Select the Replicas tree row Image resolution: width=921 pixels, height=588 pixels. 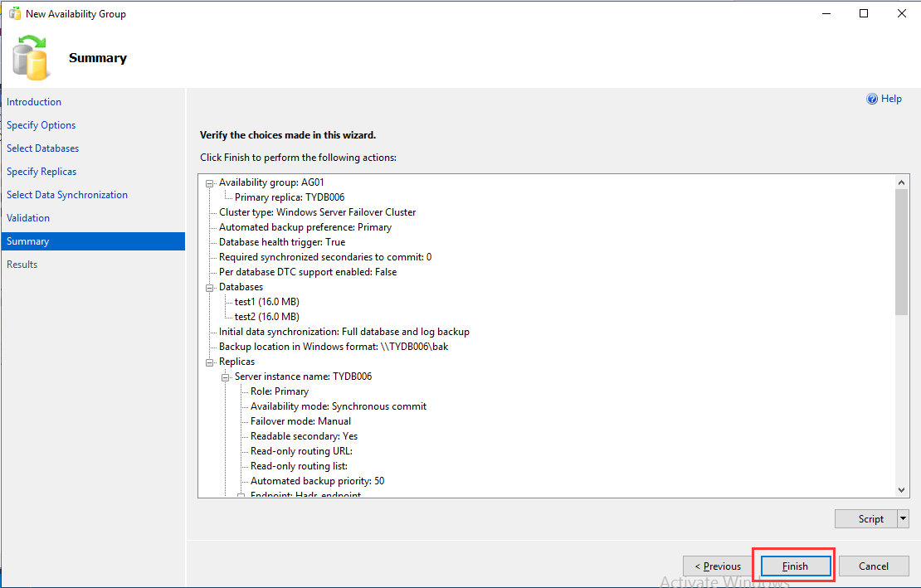point(236,362)
